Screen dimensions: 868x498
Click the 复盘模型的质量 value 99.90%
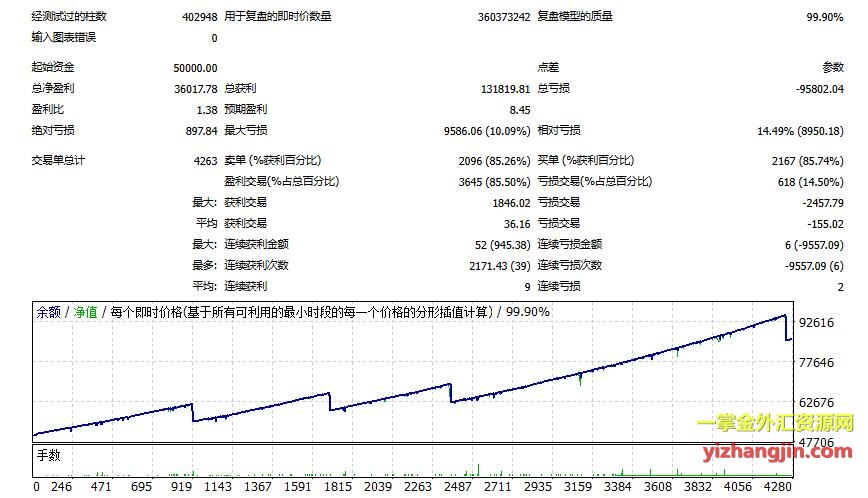(x=825, y=16)
